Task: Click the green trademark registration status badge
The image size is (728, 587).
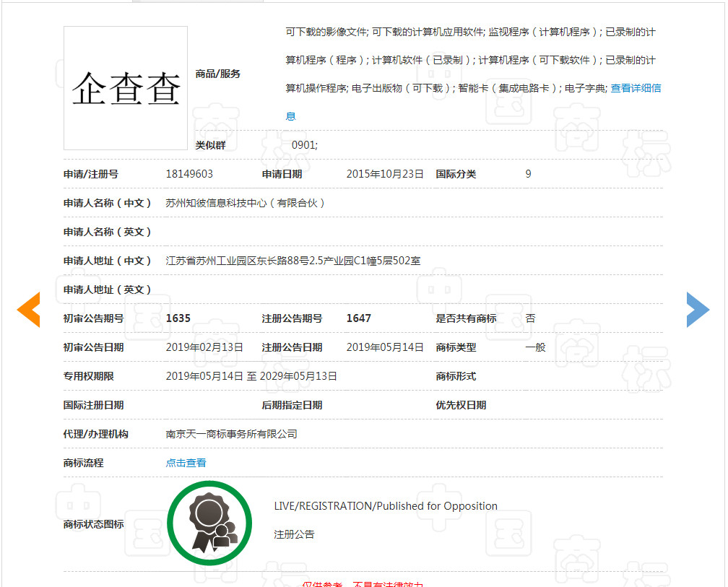Action: click(x=209, y=522)
